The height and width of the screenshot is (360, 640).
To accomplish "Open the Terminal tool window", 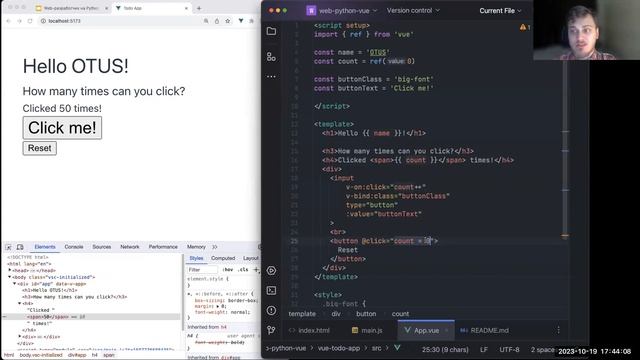I will pyautogui.click(x=271, y=290).
